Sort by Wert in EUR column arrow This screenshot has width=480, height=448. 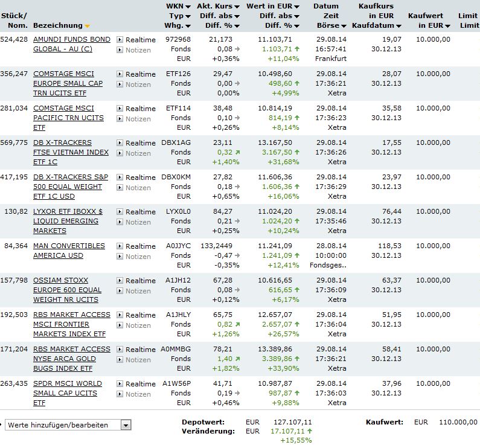point(296,7)
